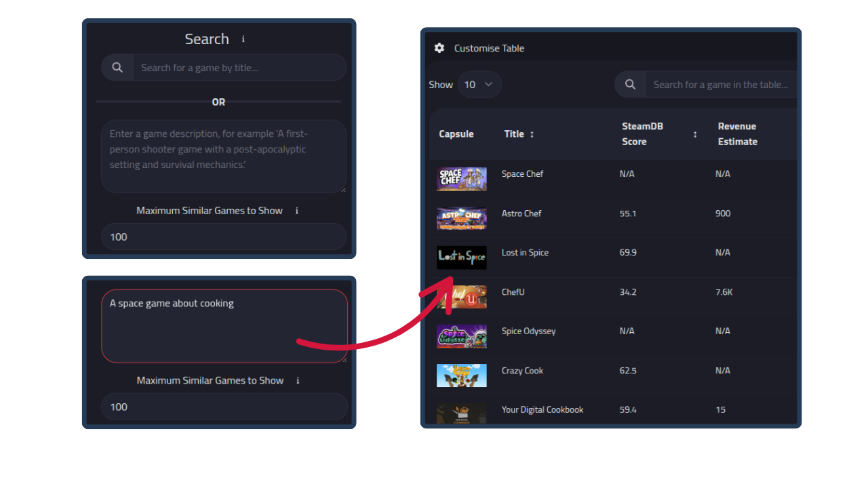
Task: Click the magnifier icon in title search
Action: tap(117, 68)
